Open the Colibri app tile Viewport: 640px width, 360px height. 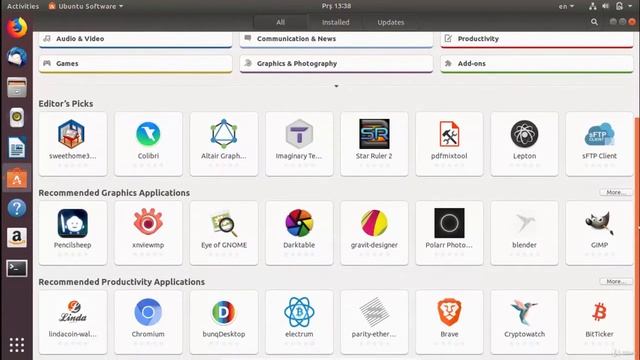(148, 144)
